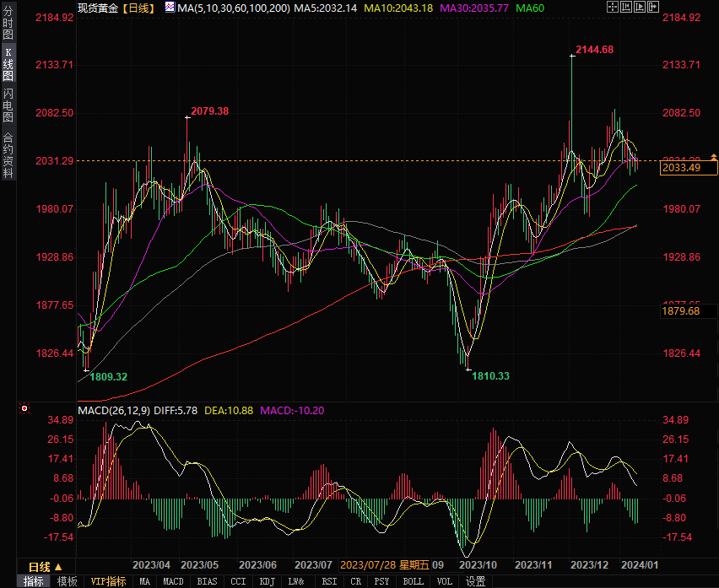Click the orange price alert marker on right axis
Viewport: 719px width, 588px height.
tap(714, 157)
